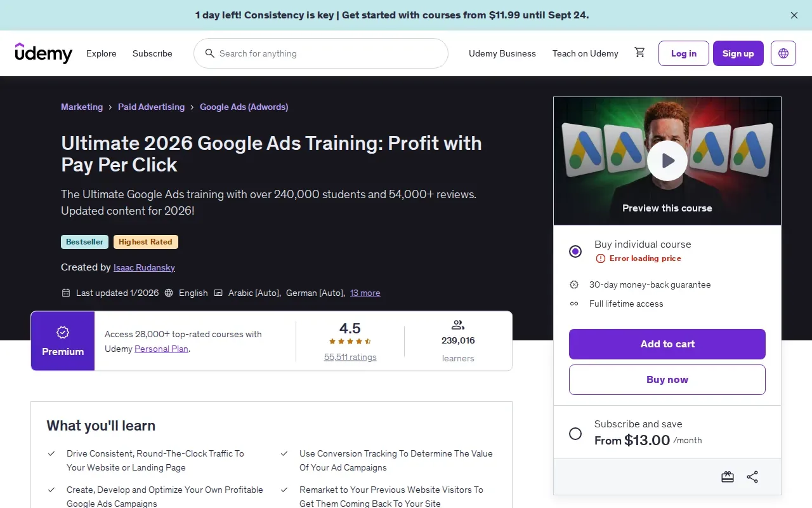Open the Subscribe menu item
This screenshot has height=508, width=812.
(152, 53)
